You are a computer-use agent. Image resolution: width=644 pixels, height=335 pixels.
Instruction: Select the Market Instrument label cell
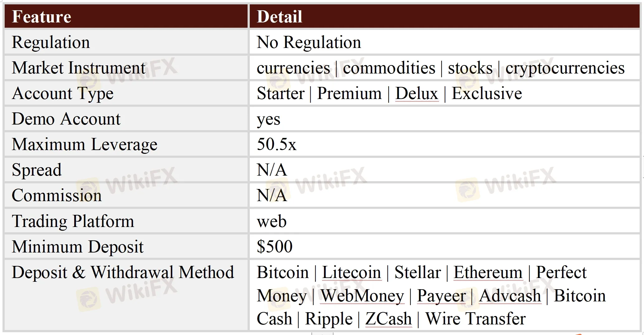point(78,68)
